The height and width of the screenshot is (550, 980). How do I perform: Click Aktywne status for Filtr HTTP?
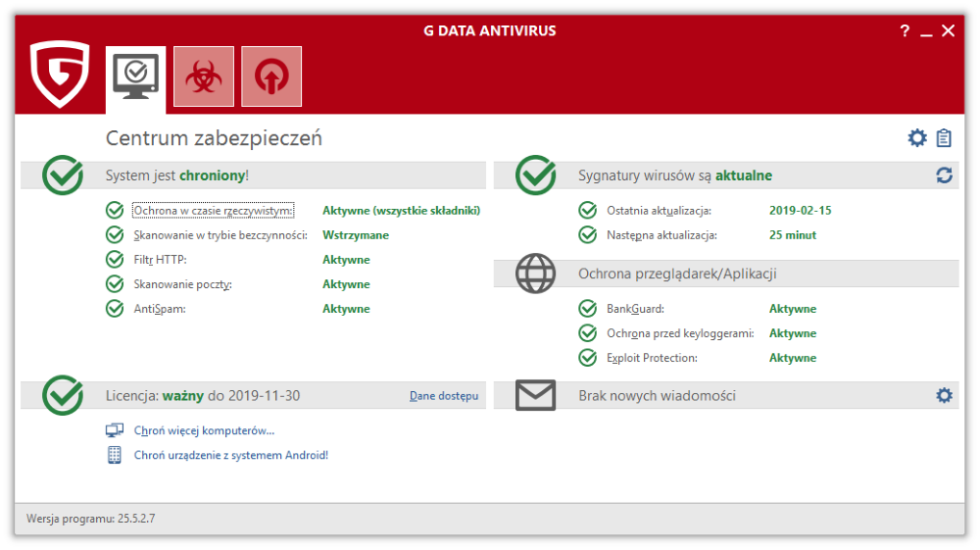pyautogui.click(x=346, y=260)
